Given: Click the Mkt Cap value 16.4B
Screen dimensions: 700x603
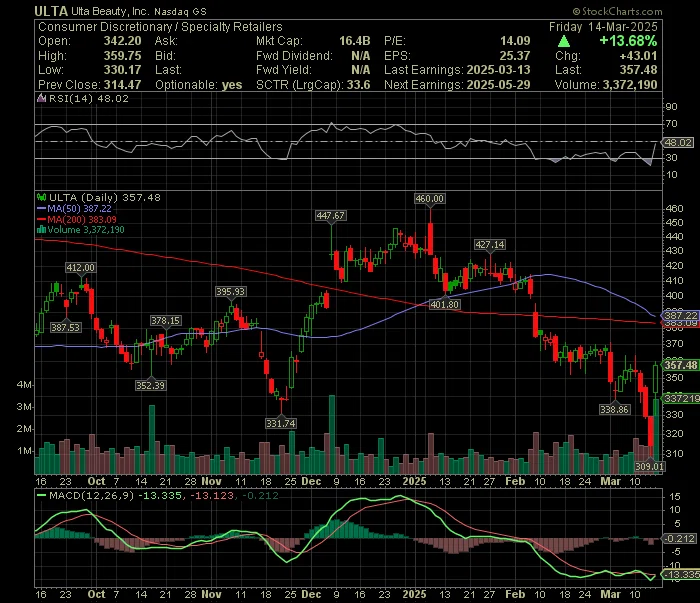Looking at the screenshot, I should tap(354, 41).
